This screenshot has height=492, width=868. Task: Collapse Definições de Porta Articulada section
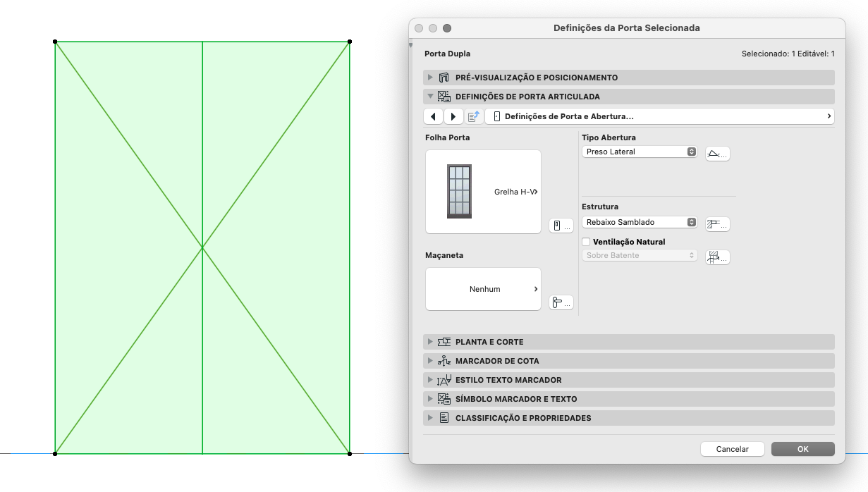coord(430,97)
